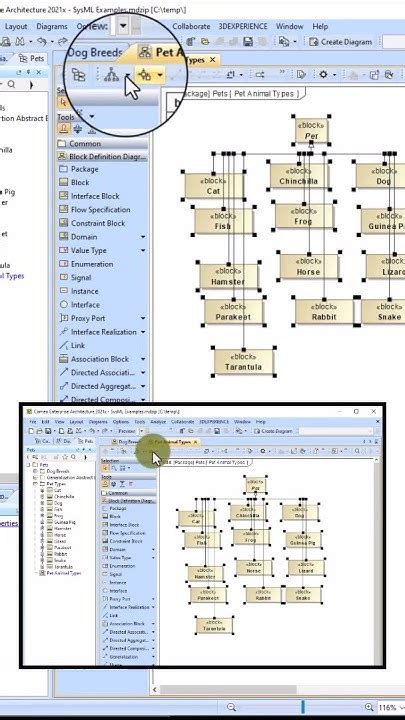405x720 pixels.
Task: Open the Association Block variants arrow
Action: 143,359
